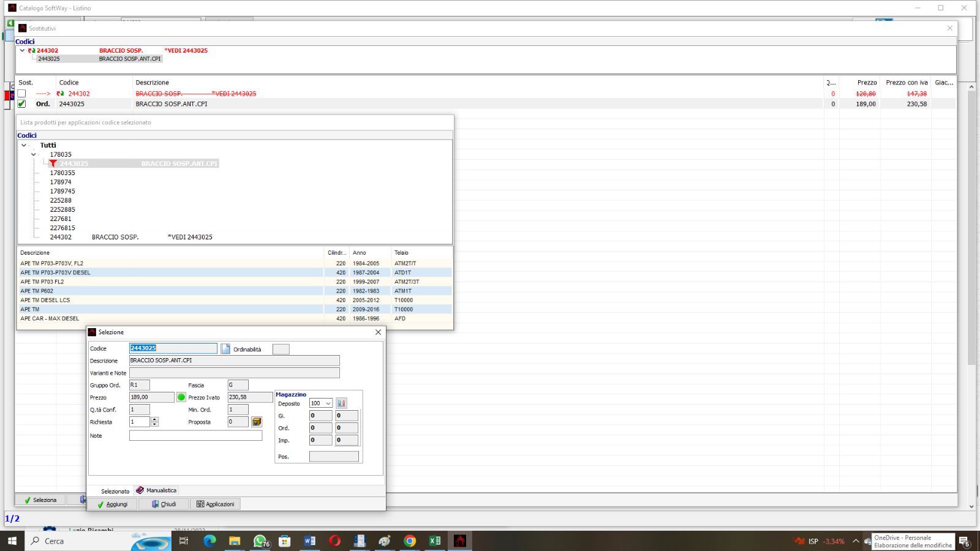Image resolution: width=980 pixels, height=551 pixels.
Task: Collapse the Tutti tree node
Action: tap(24, 145)
